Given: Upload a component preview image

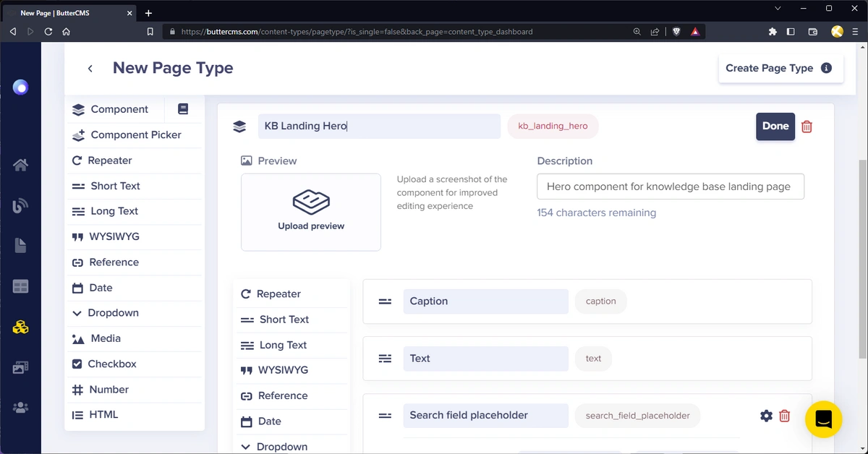Looking at the screenshot, I should coord(311,212).
